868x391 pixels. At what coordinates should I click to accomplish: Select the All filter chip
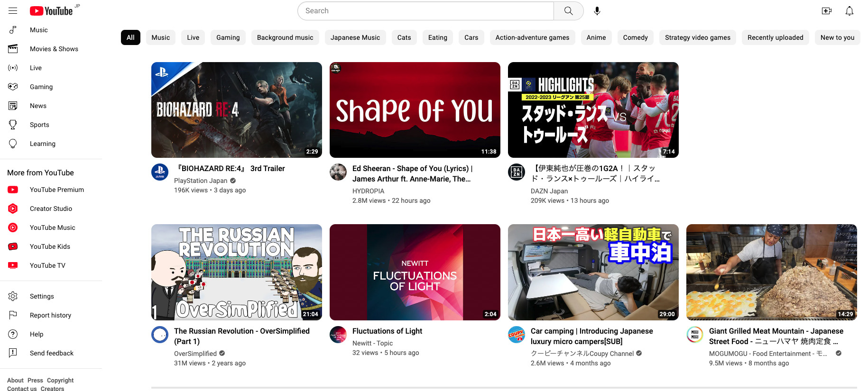pyautogui.click(x=130, y=37)
